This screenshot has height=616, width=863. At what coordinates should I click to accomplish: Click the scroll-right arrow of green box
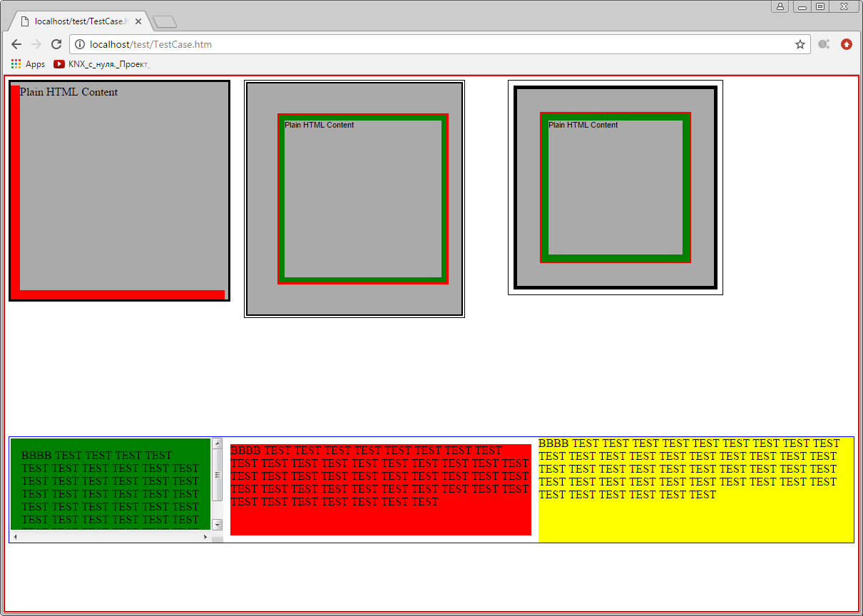[x=205, y=537]
